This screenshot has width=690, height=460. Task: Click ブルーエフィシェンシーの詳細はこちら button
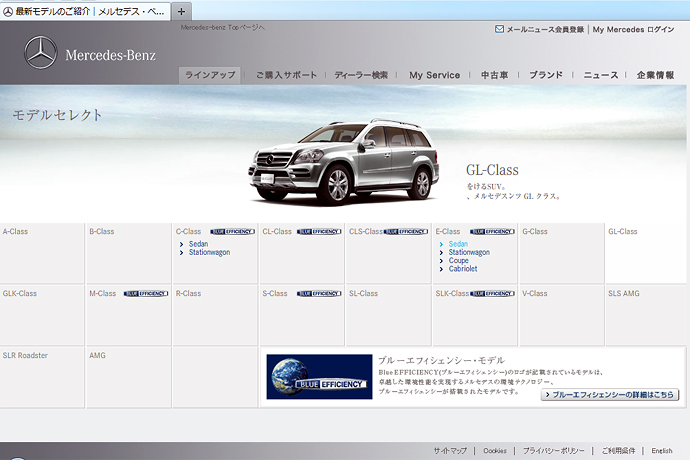[610, 395]
